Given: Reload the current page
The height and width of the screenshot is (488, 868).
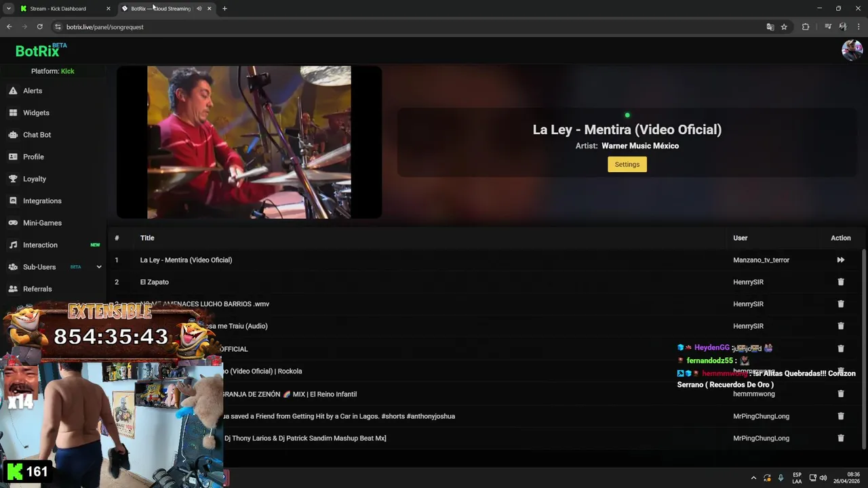Looking at the screenshot, I should click(40, 27).
